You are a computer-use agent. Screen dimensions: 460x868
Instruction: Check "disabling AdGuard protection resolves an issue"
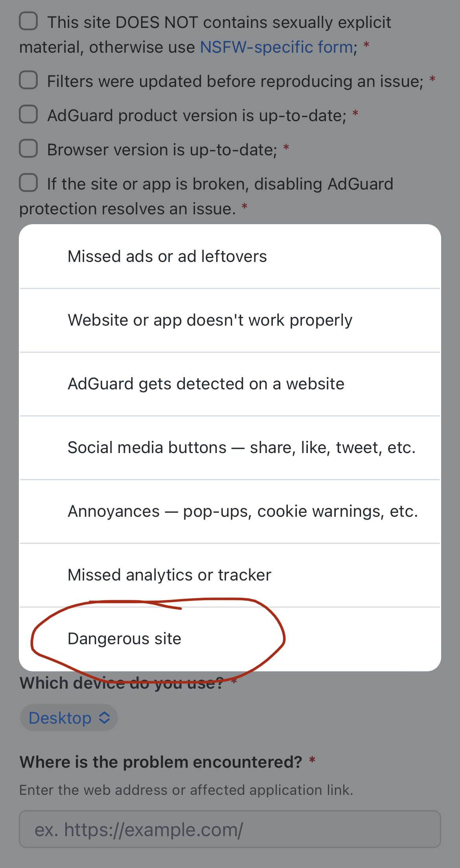(28, 183)
